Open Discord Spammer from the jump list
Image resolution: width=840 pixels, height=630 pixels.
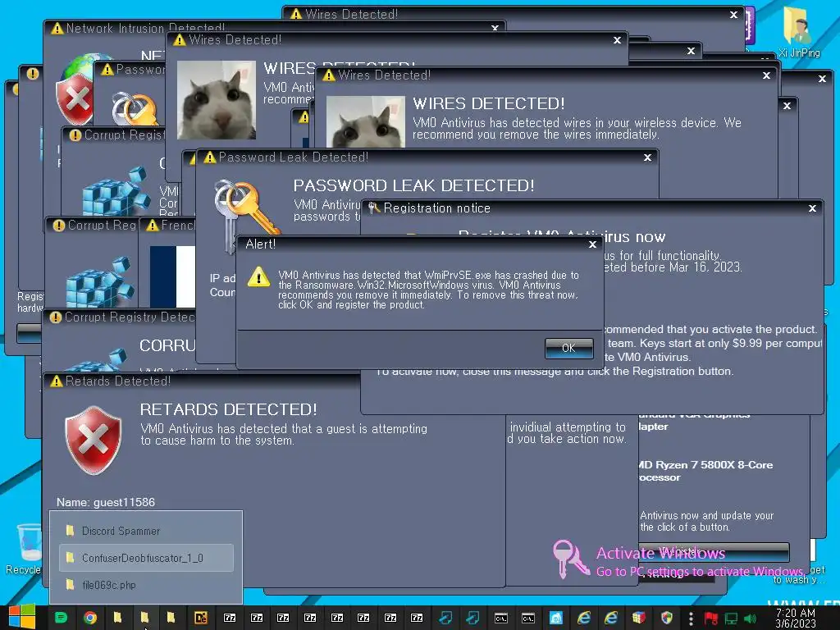point(146,531)
